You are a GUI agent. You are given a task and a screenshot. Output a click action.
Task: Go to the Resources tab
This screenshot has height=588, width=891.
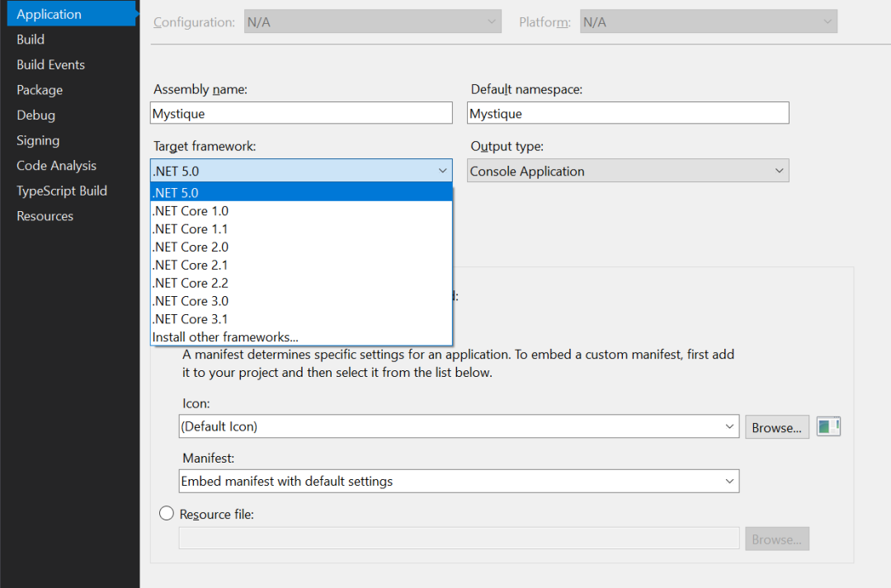pyautogui.click(x=45, y=216)
